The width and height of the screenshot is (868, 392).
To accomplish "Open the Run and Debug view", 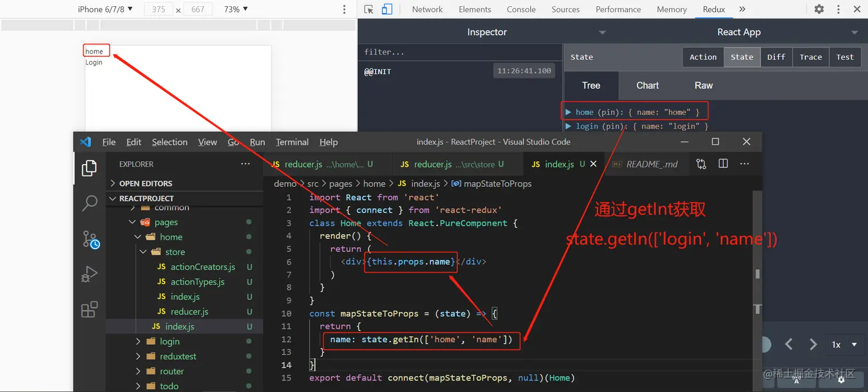I will pos(89,274).
